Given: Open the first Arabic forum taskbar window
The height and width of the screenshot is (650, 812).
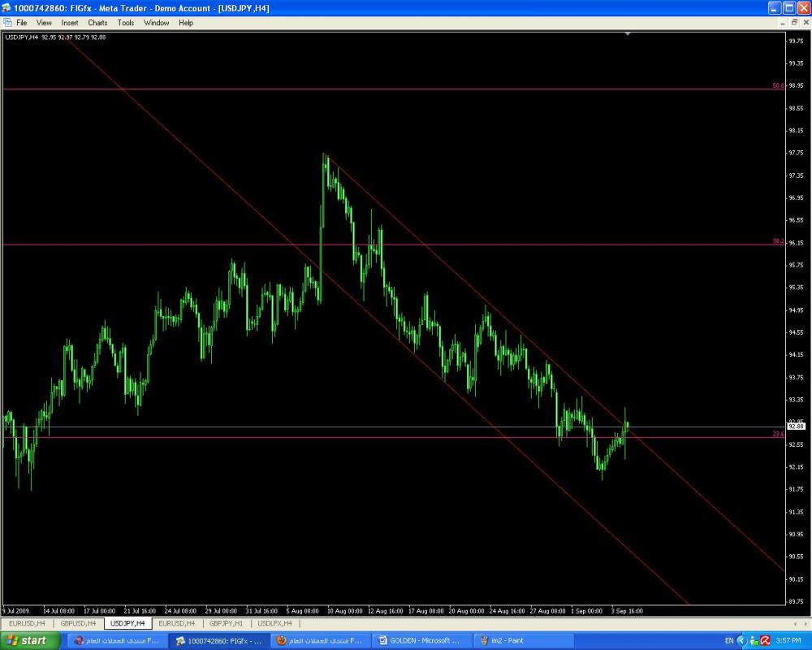Looking at the screenshot, I should 116,641.
